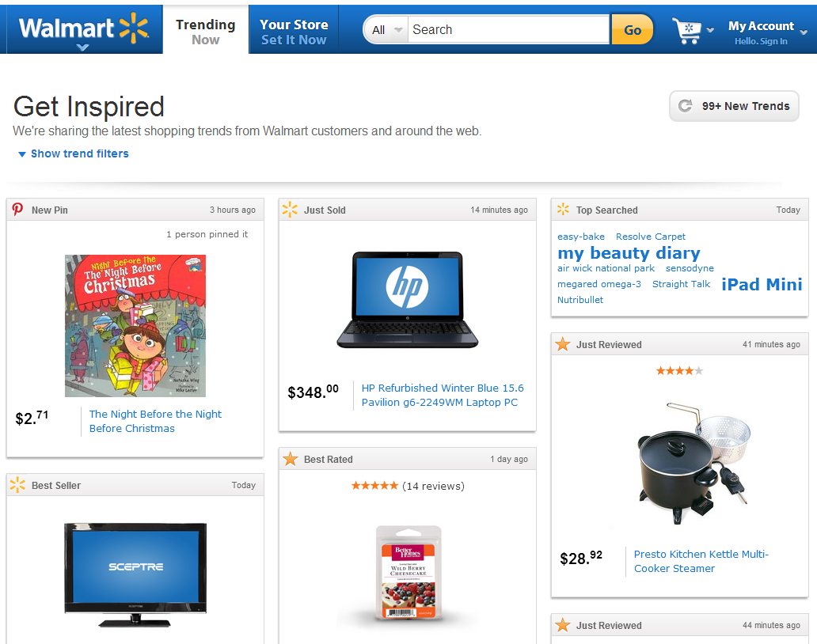817x644 pixels.
Task: Open the Night Before Christmas book thumbnail
Action: pyautogui.click(x=135, y=326)
